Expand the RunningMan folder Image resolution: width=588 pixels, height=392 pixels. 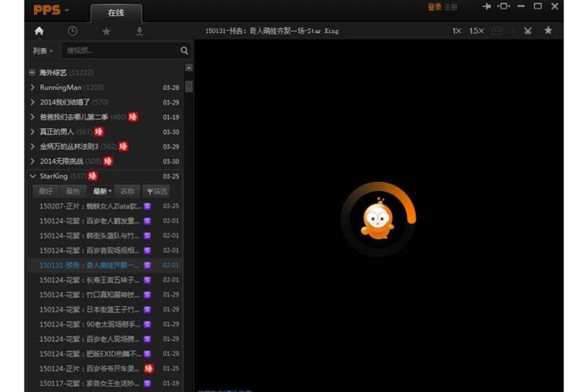(x=32, y=88)
